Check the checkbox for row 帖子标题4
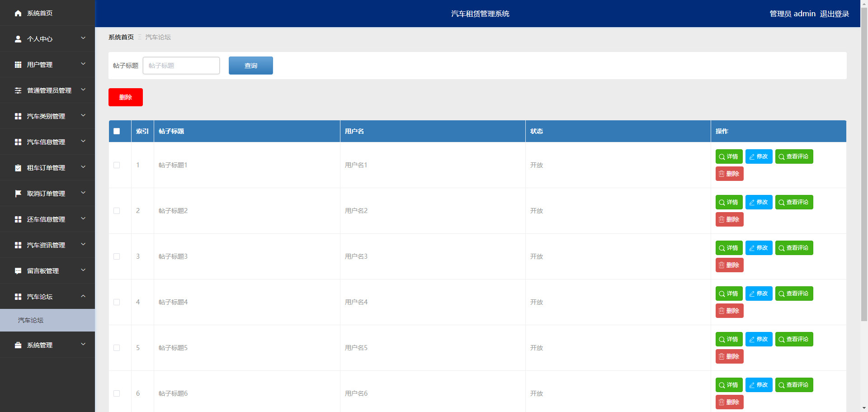This screenshot has height=412, width=868. click(117, 302)
